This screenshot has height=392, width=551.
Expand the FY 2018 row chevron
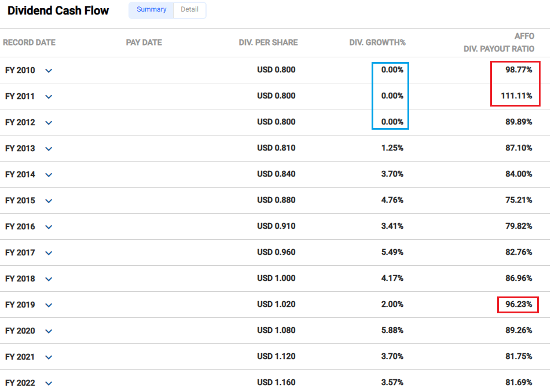[49, 279]
